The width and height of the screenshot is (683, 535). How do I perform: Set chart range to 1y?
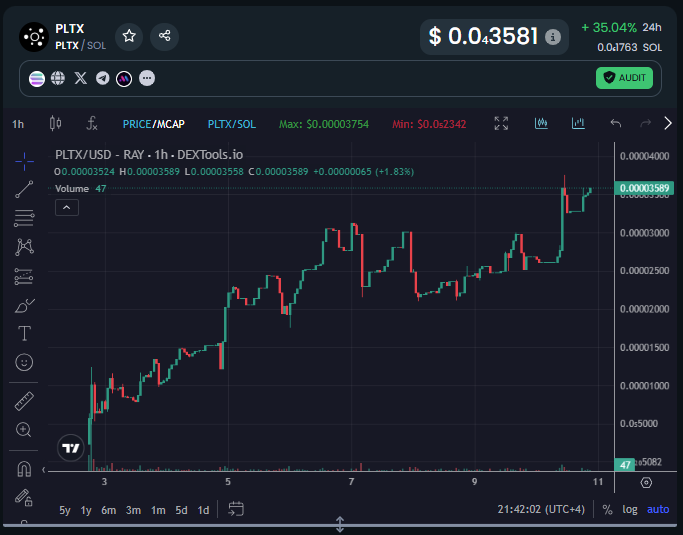click(x=86, y=510)
